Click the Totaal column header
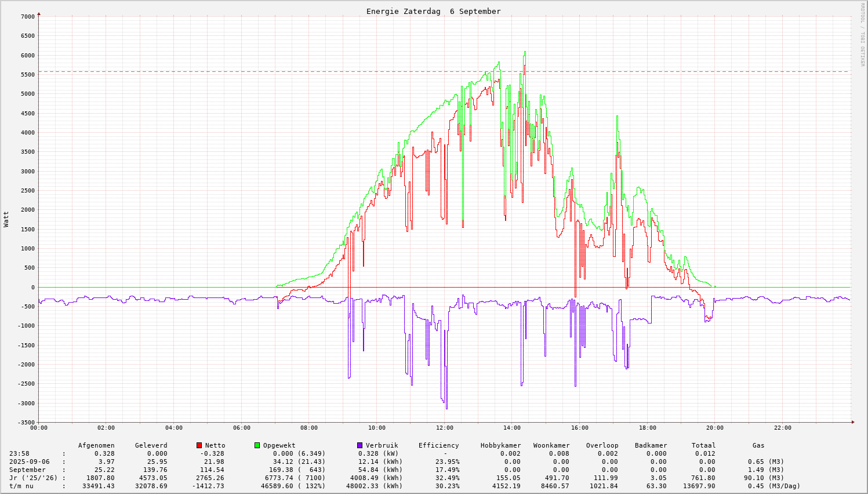Viewport: 868px width, 494px height. click(x=703, y=445)
